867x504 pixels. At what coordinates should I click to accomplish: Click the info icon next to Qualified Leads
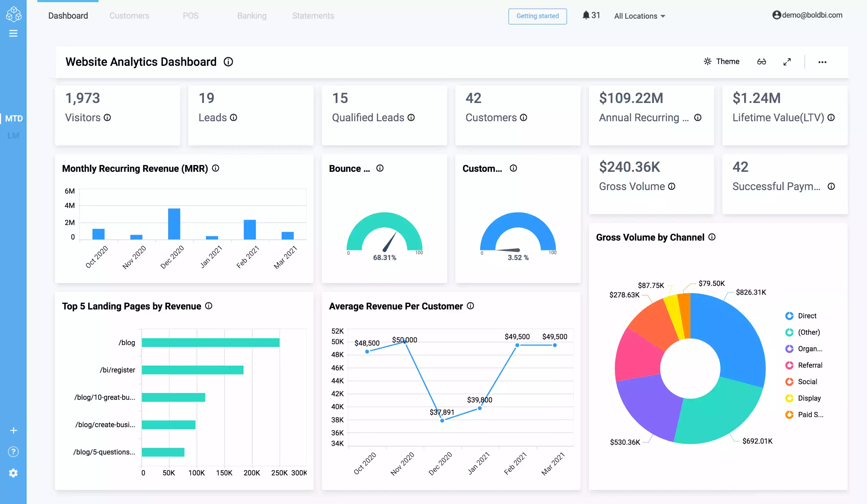(x=411, y=118)
